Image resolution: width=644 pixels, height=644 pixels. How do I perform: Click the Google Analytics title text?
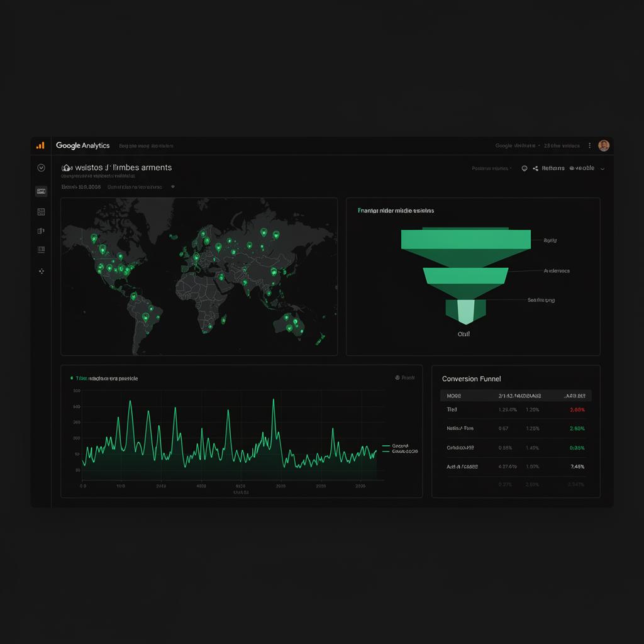point(83,145)
